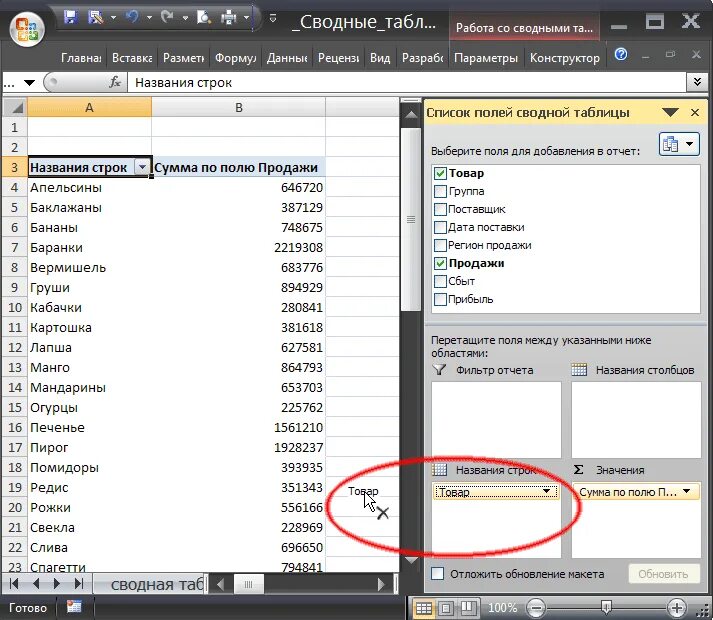713x620 pixels.
Task: Switch to Page Break Preview view
Action: point(467,608)
